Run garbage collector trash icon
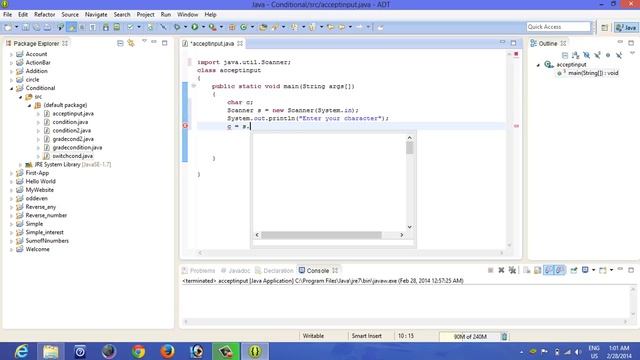Viewport: 640px width, 360px height. coord(504,336)
